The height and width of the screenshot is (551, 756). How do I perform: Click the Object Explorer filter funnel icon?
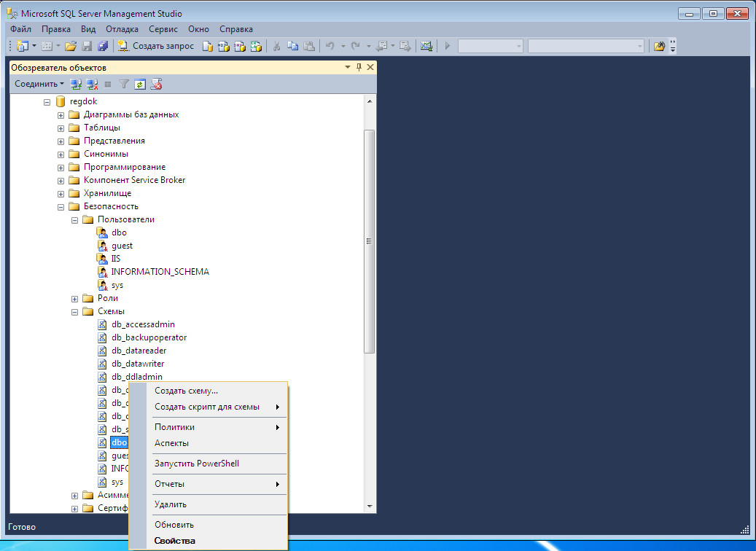click(x=124, y=84)
